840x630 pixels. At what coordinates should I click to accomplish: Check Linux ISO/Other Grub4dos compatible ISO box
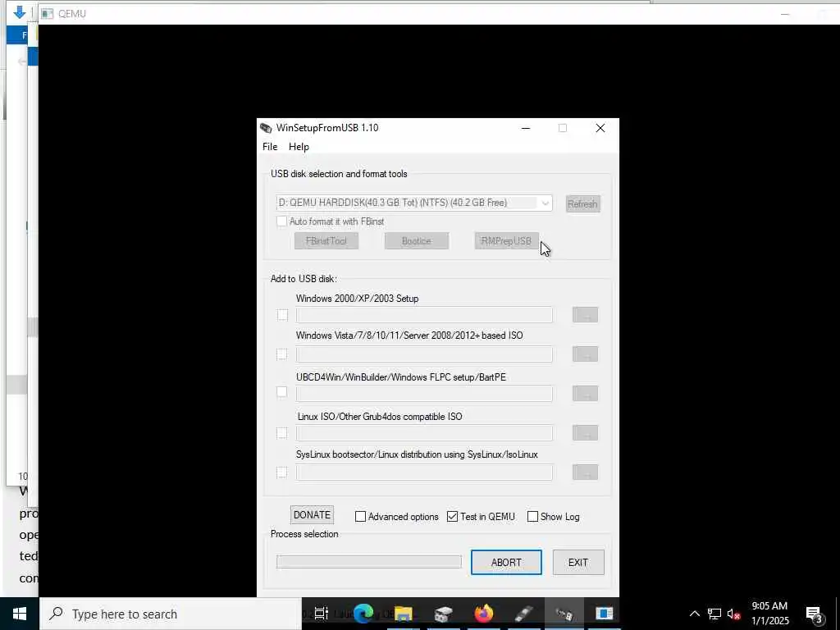(282, 433)
